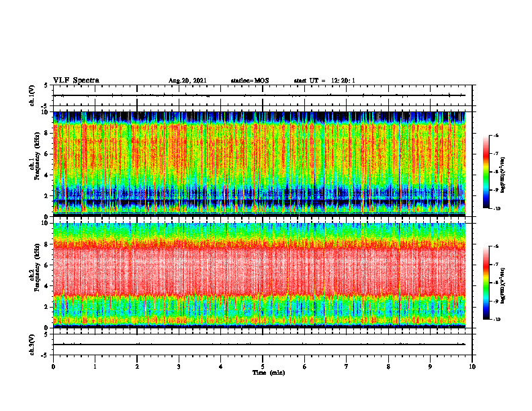Click the "Time (min)" axis title
Viewport: 532px width, 411px height.
tap(269, 373)
